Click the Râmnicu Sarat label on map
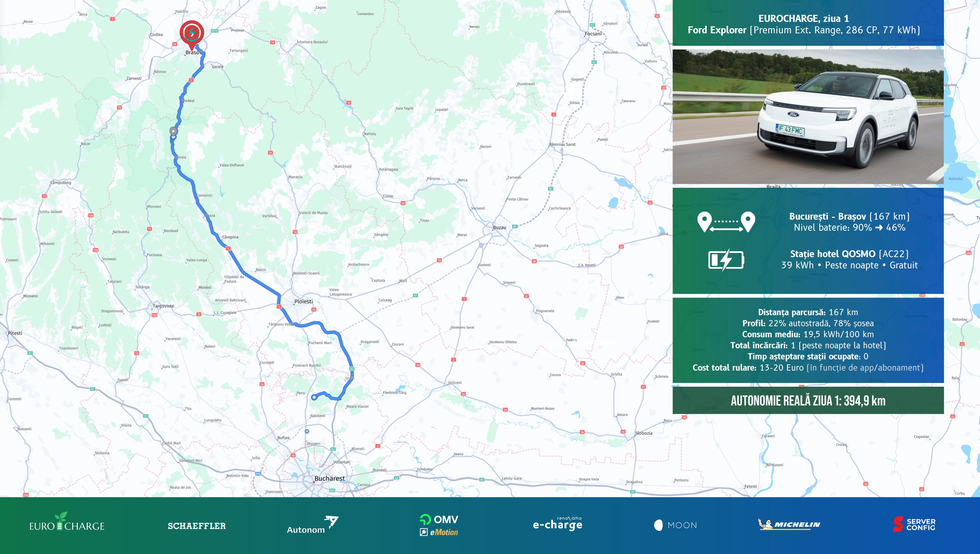Image resolution: width=980 pixels, height=554 pixels. [562, 144]
